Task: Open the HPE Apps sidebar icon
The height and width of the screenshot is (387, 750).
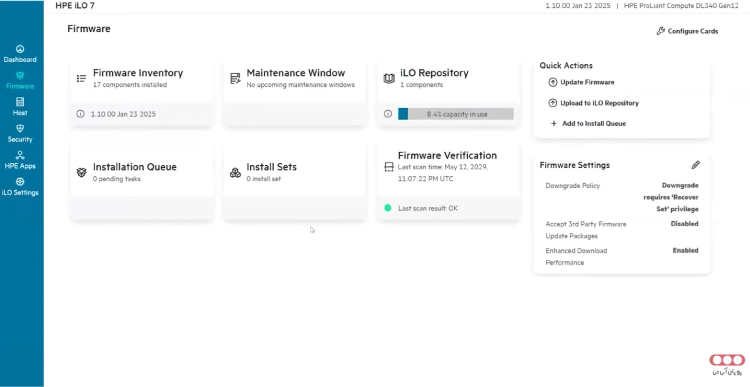Action: pyautogui.click(x=20, y=155)
